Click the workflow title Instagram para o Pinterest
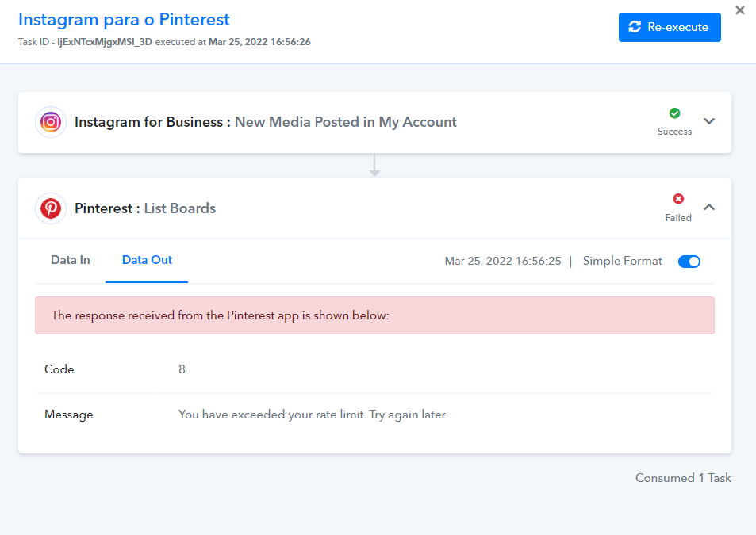Viewport: 756px width, 535px height. pyautogui.click(x=124, y=20)
